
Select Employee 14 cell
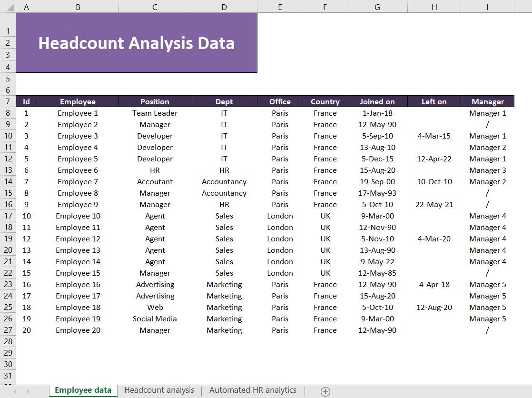tap(78, 261)
